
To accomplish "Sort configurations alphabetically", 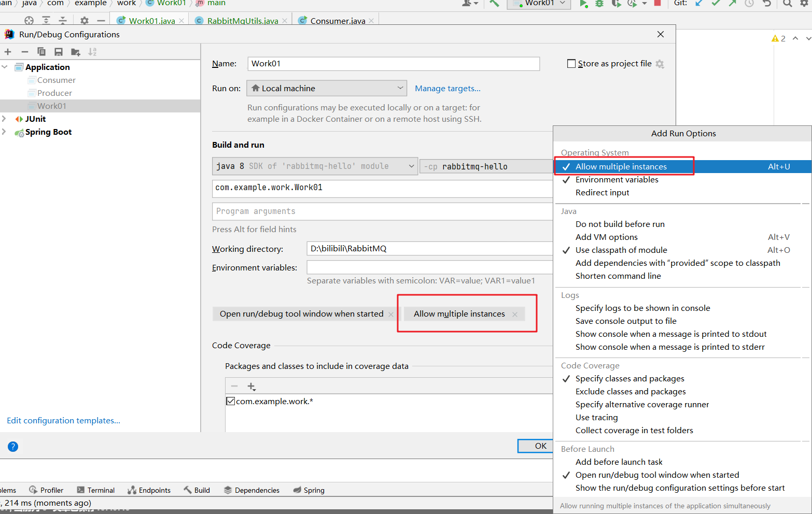I will click(92, 52).
